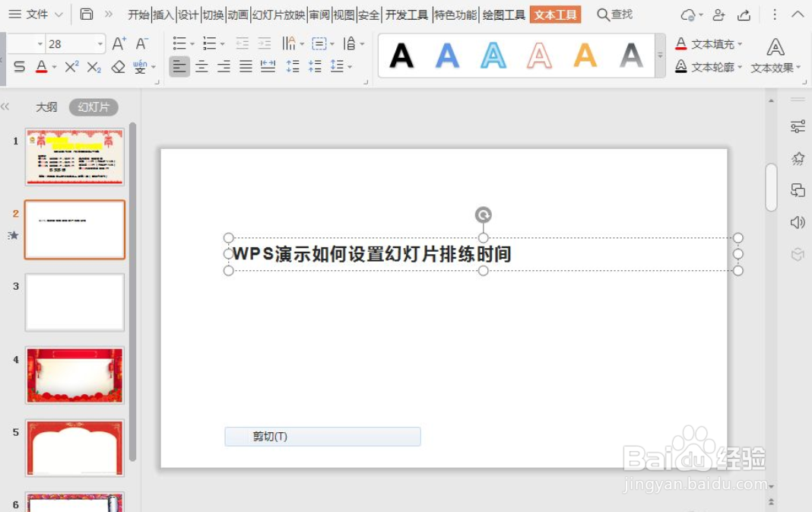Click the increase font size icon
This screenshot has width=812, height=512.
[x=118, y=44]
